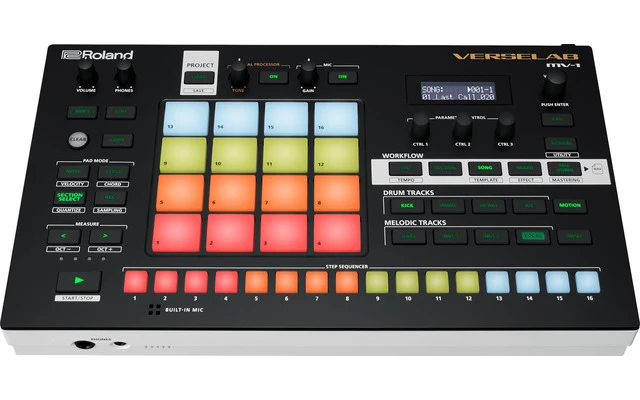The height and width of the screenshot is (400, 640).
Task: Select the HI-HAT drum track button
Action: tap(489, 206)
